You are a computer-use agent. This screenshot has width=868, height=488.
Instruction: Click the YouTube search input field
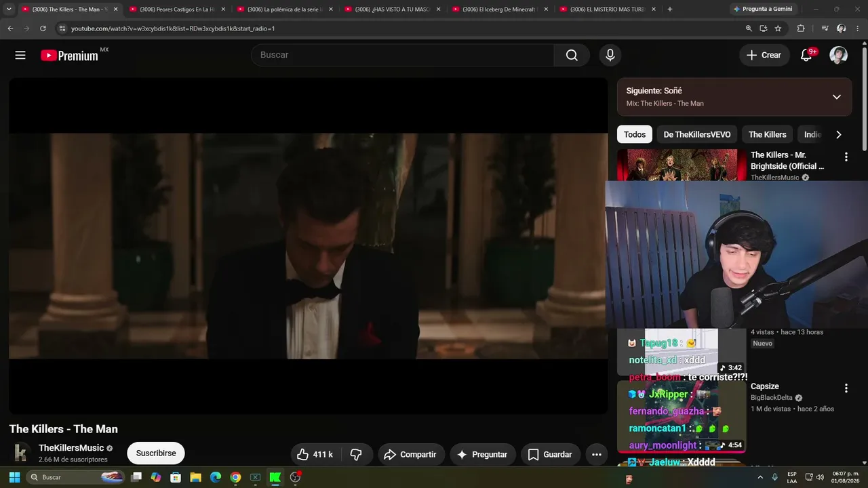[403, 56]
